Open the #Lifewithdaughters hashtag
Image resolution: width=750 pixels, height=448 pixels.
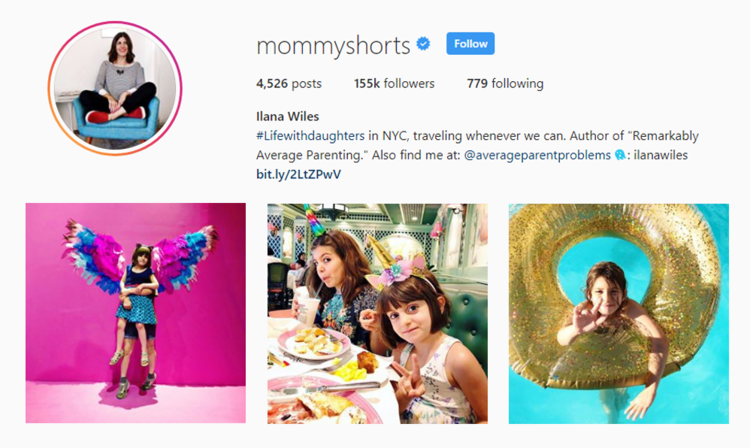pyautogui.click(x=310, y=136)
